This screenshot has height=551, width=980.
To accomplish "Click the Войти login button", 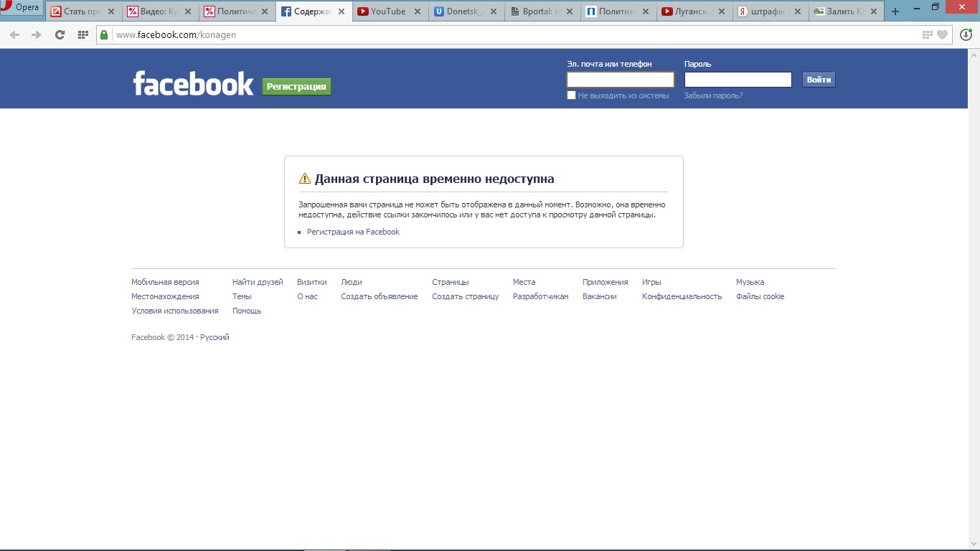I will 819,80.
